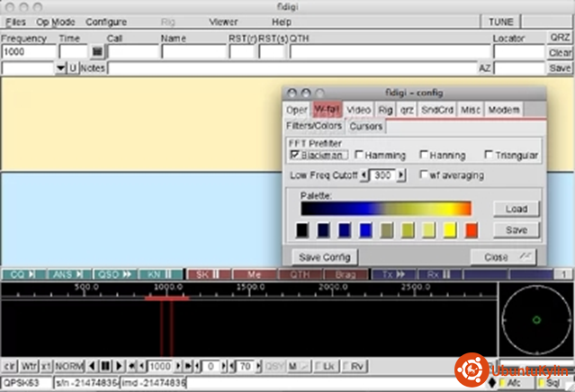Click the Wtr waterfall mode button

[x=29, y=366]
